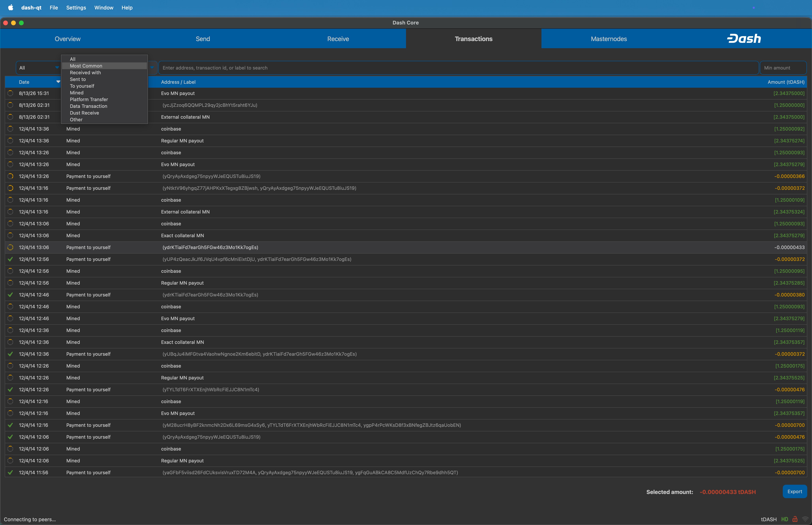Choose Mined from the type filter list
812x525 pixels.
pos(104,93)
